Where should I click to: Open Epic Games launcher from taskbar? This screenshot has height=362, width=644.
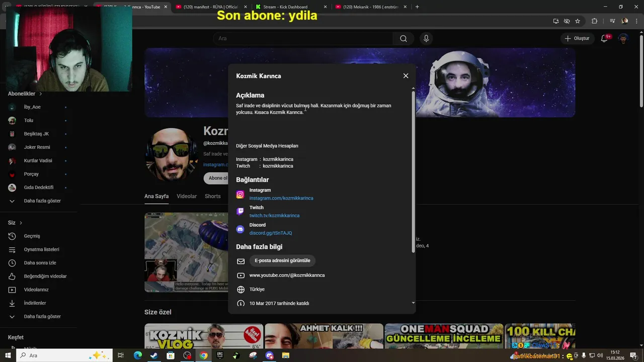coord(220,355)
